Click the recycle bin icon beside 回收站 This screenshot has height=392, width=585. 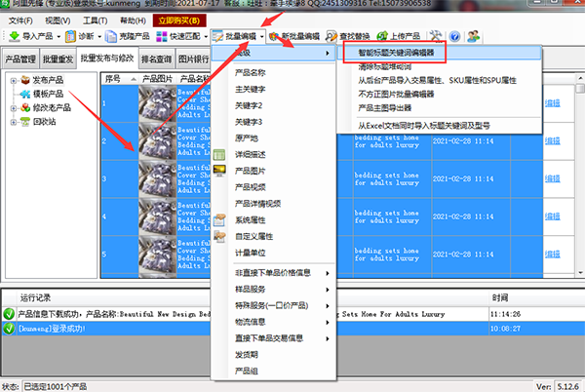point(25,122)
